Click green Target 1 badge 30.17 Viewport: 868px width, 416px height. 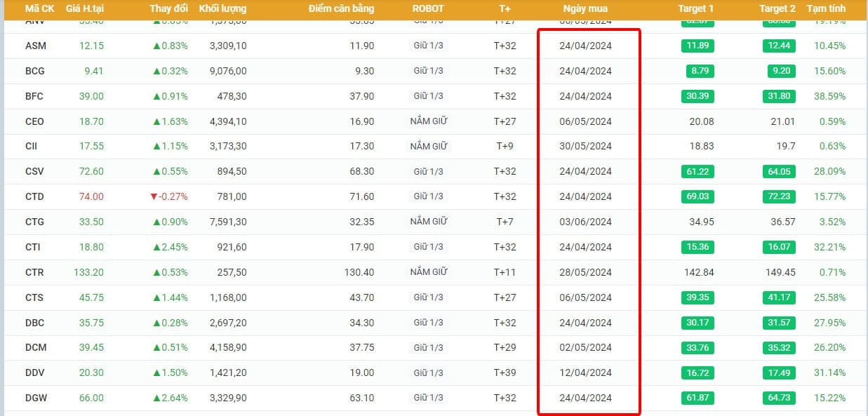pos(697,323)
